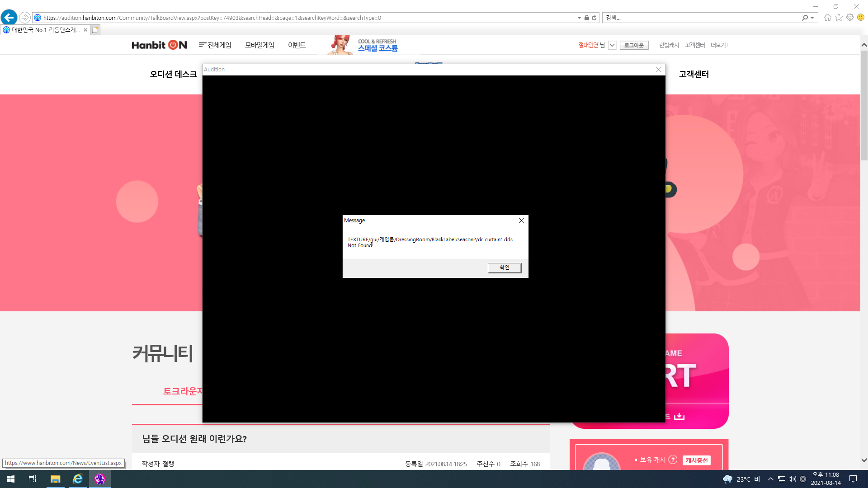The height and width of the screenshot is (488, 868).
Task: Open the 모바일게임 menu
Action: (x=259, y=45)
